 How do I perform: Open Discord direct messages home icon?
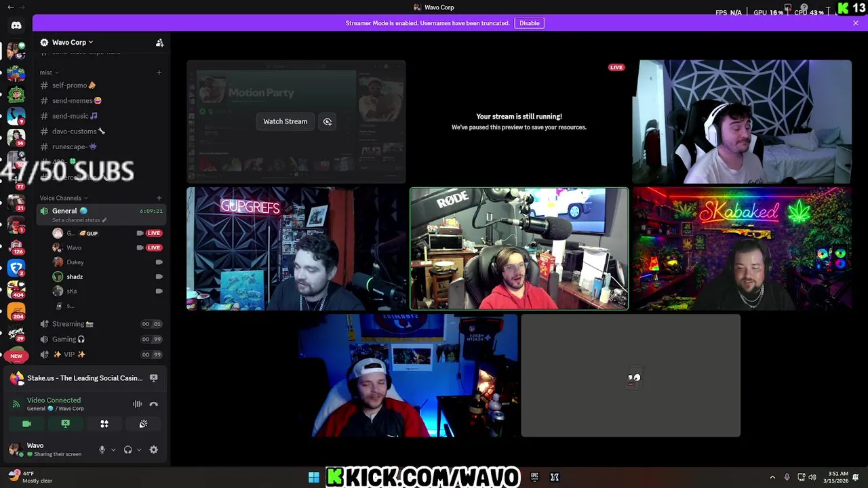coord(16,25)
